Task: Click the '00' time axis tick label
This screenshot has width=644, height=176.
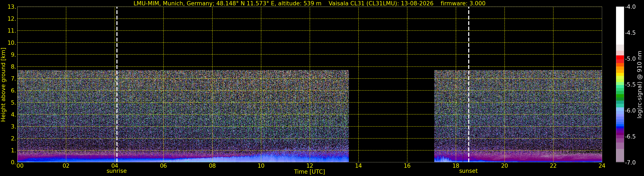Action: coord(20,166)
